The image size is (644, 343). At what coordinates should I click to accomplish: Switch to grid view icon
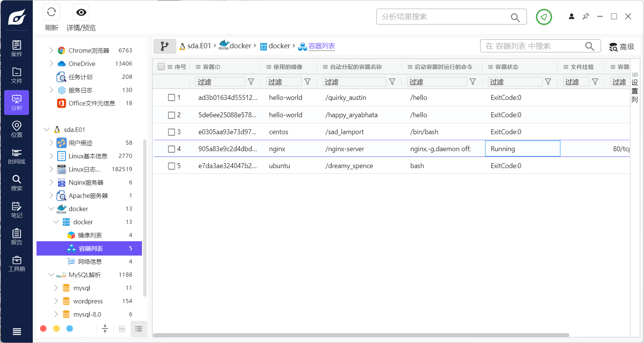click(x=122, y=329)
